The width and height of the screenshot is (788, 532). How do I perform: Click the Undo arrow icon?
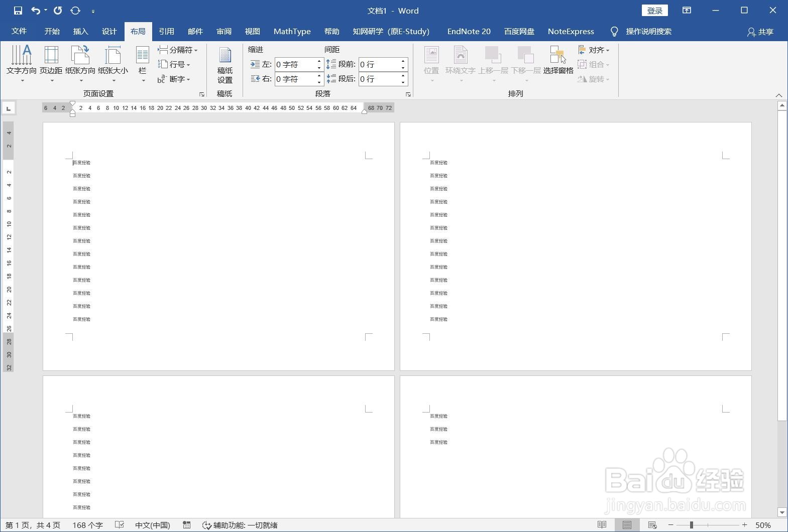36,11
